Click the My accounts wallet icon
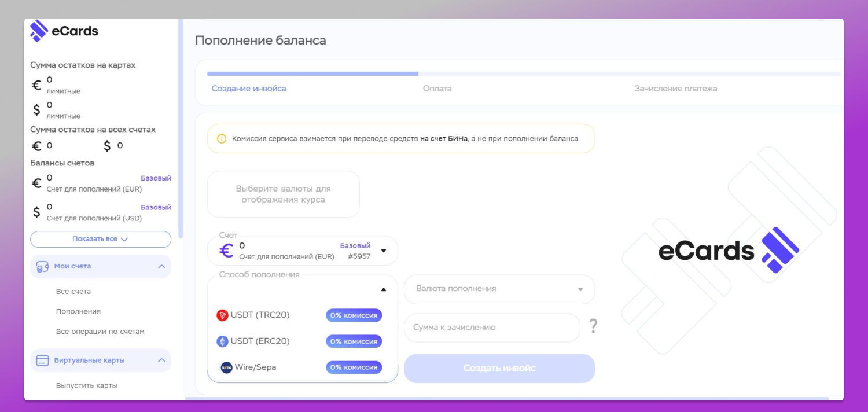The width and height of the screenshot is (868, 412). coord(42,266)
